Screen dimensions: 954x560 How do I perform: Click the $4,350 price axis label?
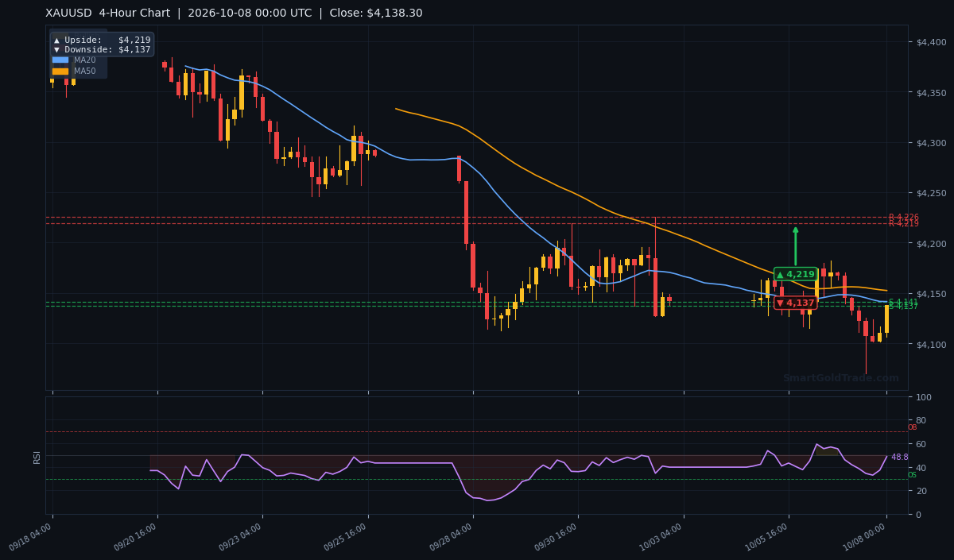pos(932,93)
